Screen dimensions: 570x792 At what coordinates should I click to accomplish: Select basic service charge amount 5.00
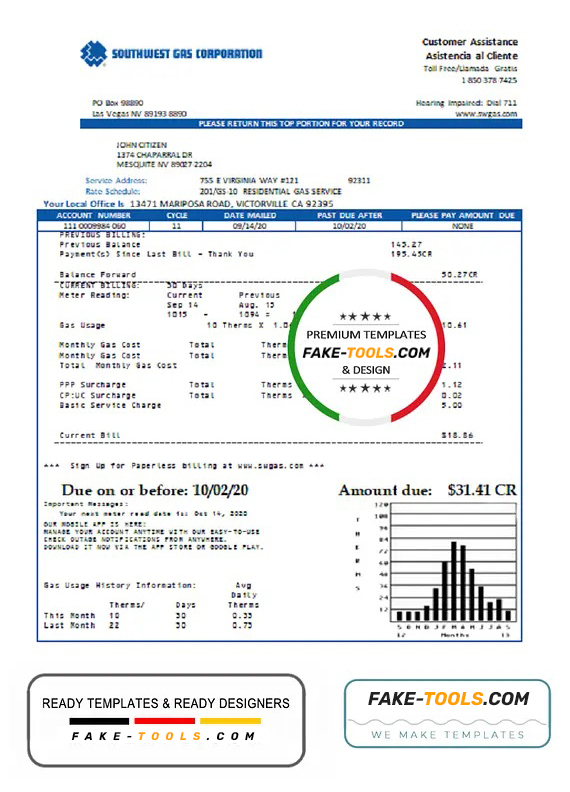(x=452, y=405)
